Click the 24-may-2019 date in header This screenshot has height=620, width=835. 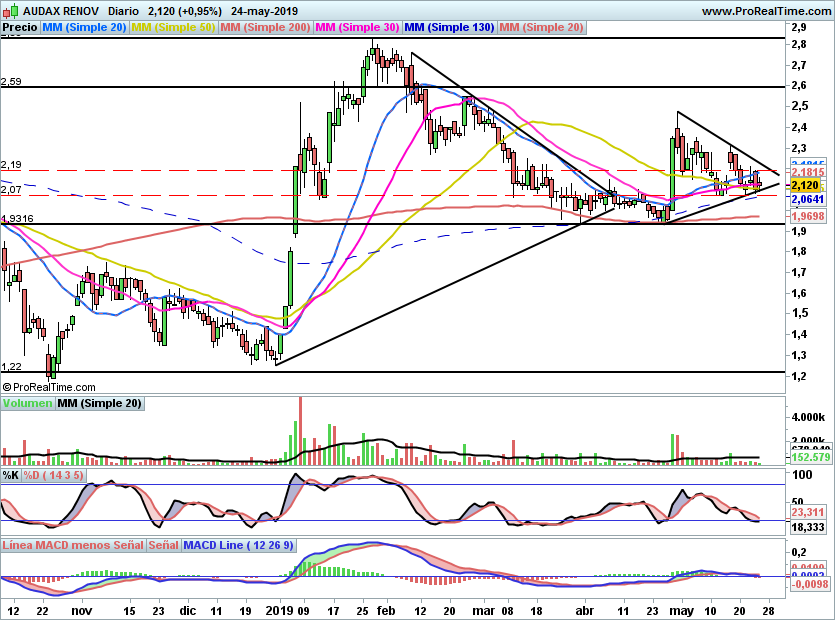click(264, 11)
